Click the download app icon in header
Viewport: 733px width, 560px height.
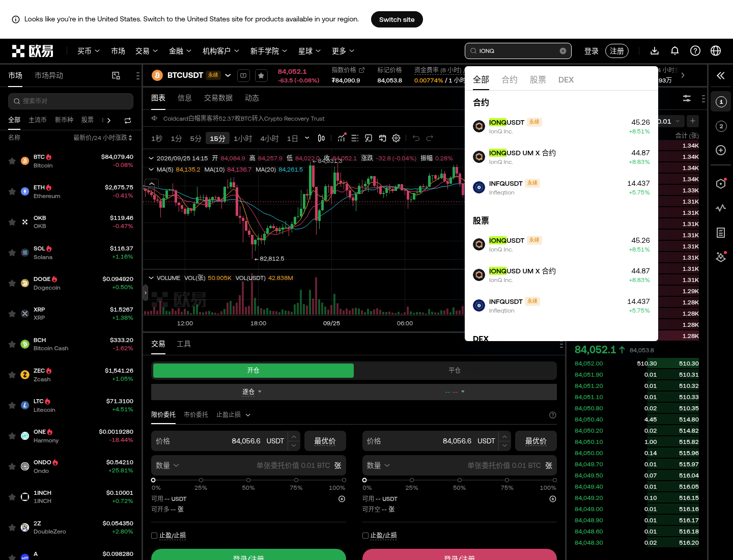pyautogui.click(x=655, y=51)
